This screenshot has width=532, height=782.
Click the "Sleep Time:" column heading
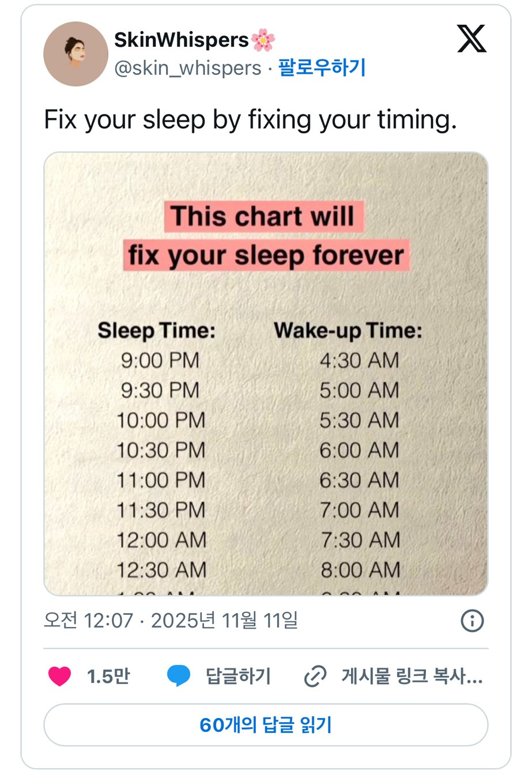(x=156, y=331)
